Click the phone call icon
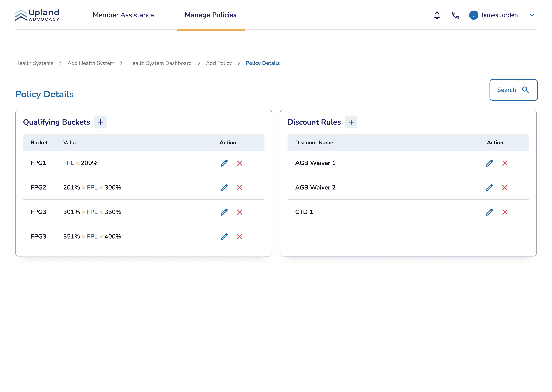Image resolution: width=552 pixels, height=392 pixels. click(455, 15)
